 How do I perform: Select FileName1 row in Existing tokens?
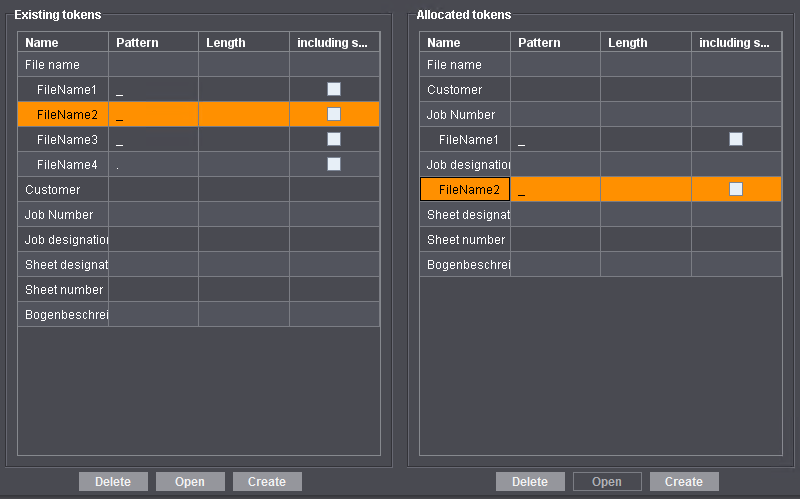pos(199,90)
